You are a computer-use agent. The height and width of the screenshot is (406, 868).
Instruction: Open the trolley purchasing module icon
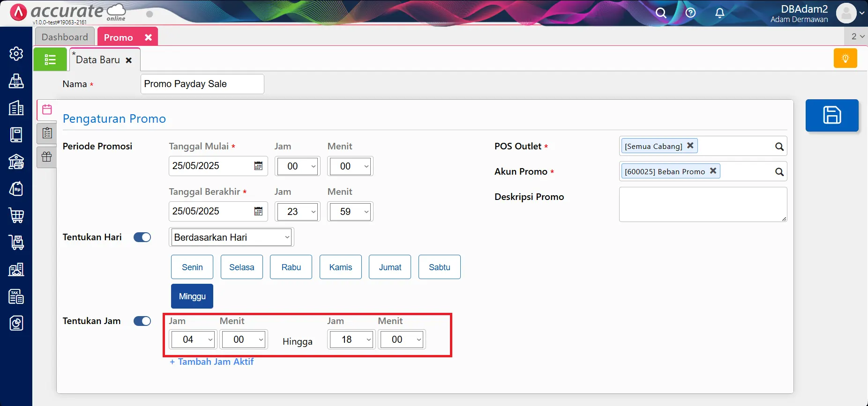tap(16, 243)
